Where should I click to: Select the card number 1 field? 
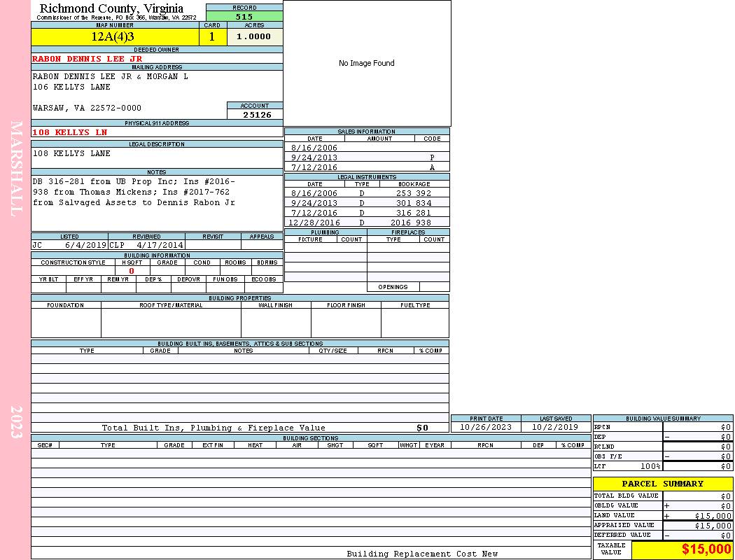(212, 37)
